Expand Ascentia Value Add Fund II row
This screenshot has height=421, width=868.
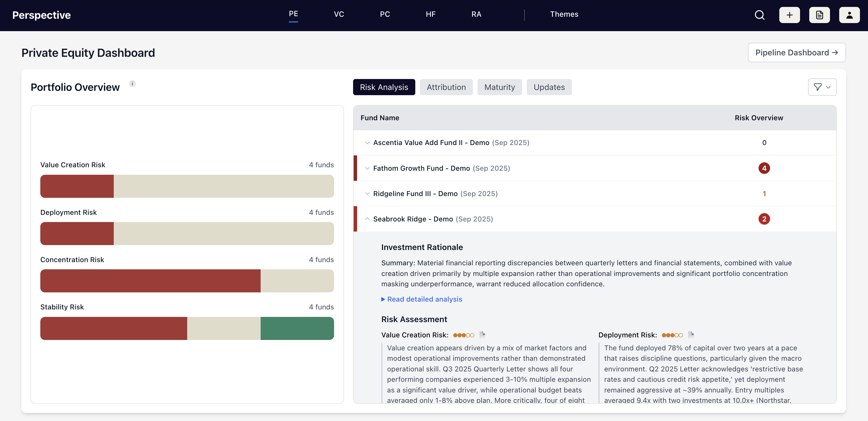[x=367, y=143]
